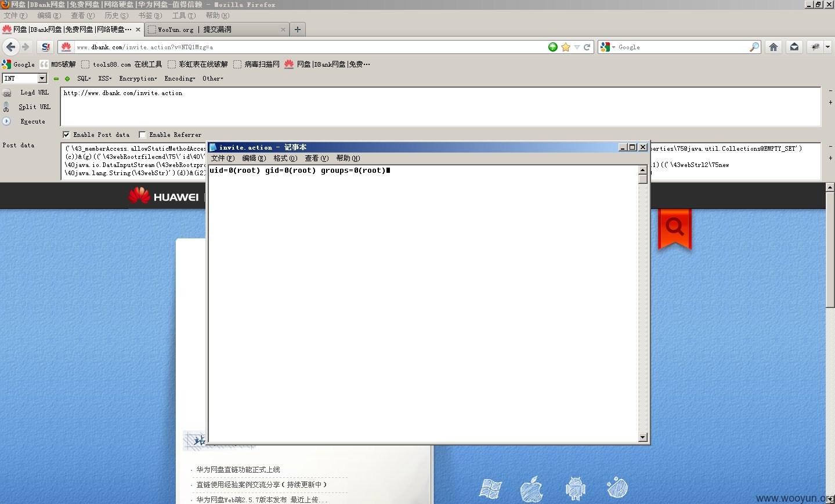The image size is (835, 504).
Task: Open Notepad 查看 menu
Action: coord(316,158)
